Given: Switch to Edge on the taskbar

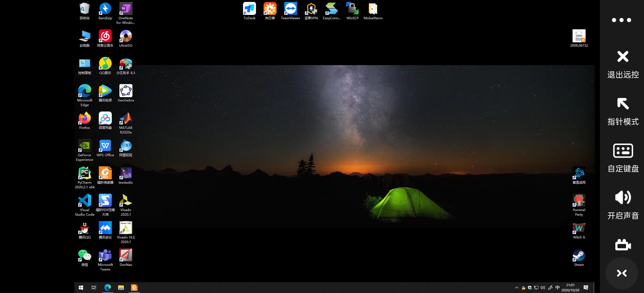Looking at the screenshot, I should (108, 288).
